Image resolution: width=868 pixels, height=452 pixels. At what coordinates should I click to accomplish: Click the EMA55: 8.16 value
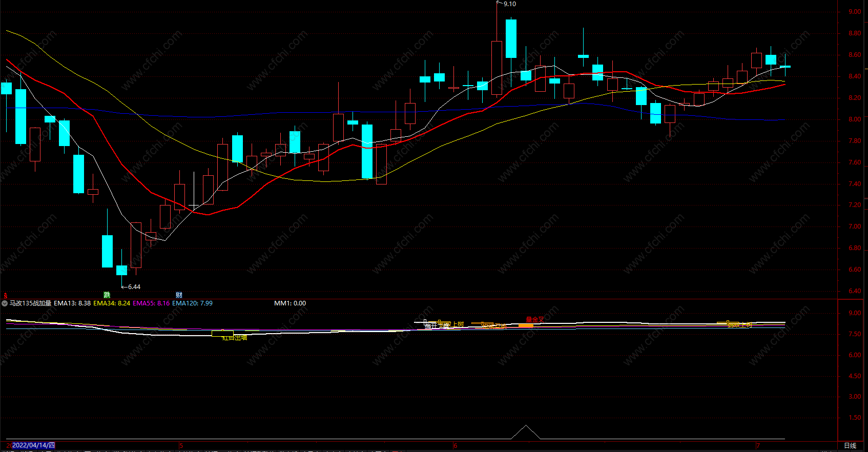pyautogui.click(x=151, y=303)
